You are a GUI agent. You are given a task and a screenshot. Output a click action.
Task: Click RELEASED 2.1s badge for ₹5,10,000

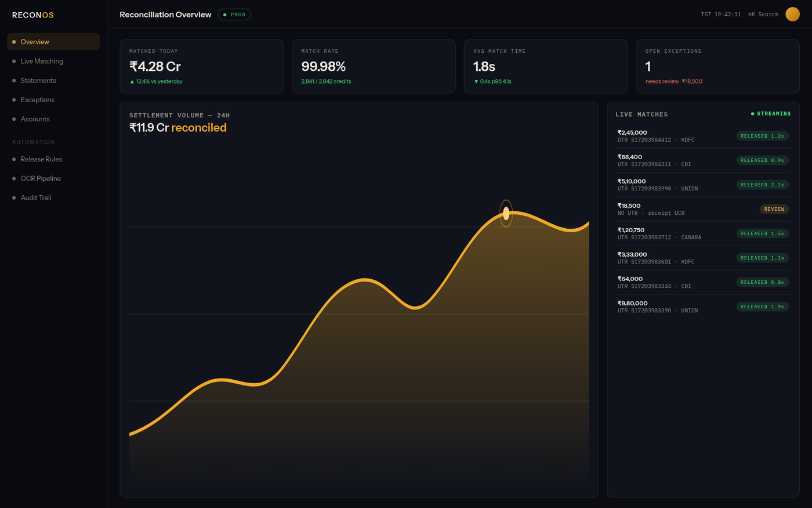click(x=762, y=185)
